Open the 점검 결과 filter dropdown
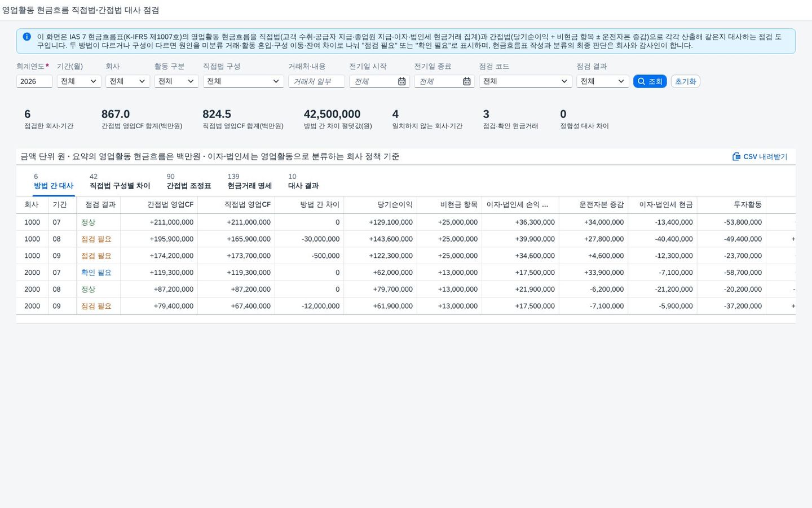Image resolution: width=812 pixels, height=508 pixels. point(602,81)
